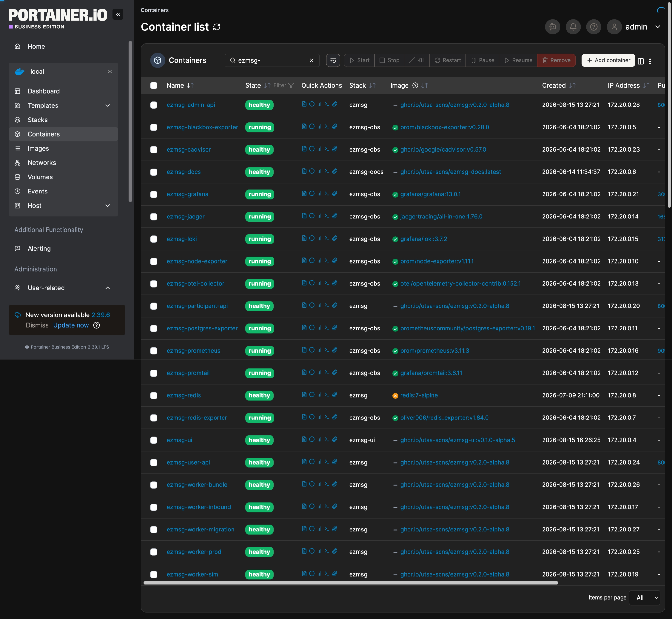The image size is (672, 619).
Task: Open Stacks in the sidebar
Action: [63, 120]
